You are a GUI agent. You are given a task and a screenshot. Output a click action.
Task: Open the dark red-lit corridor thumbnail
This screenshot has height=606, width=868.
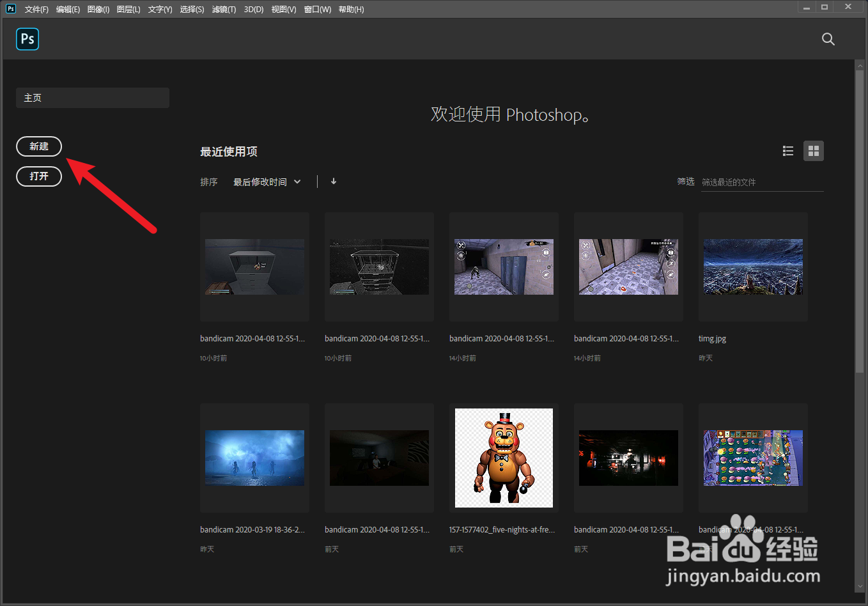pyautogui.click(x=628, y=458)
